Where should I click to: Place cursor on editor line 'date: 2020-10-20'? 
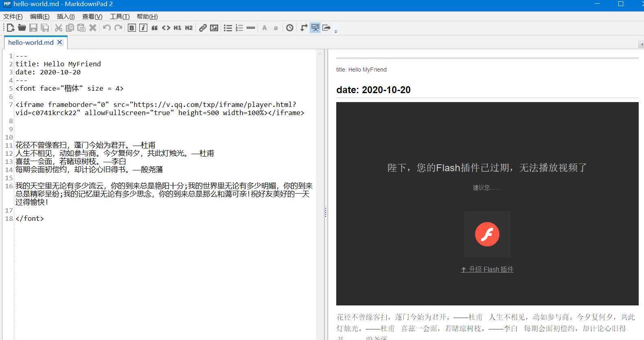click(x=48, y=72)
